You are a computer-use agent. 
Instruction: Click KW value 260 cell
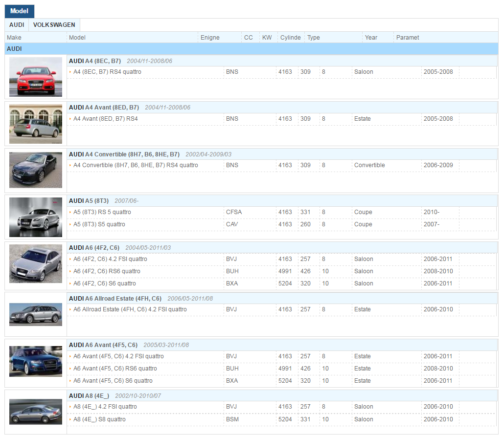pyautogui.click(x=305, y=224)
